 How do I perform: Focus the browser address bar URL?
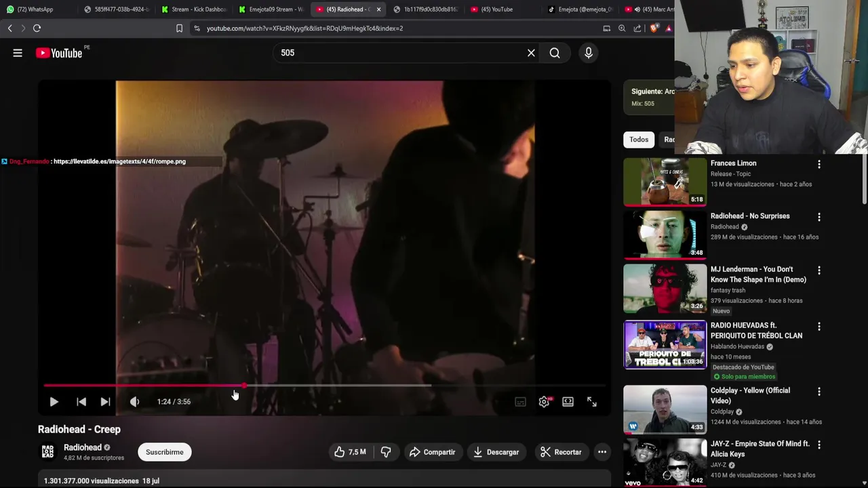pyautogui.click(x=304, y=28)
